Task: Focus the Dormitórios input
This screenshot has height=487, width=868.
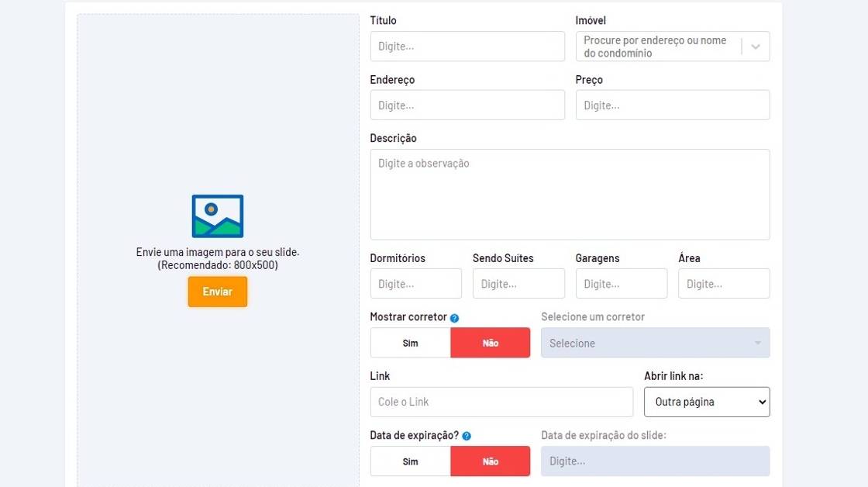Action: click(x=415, y=284)
